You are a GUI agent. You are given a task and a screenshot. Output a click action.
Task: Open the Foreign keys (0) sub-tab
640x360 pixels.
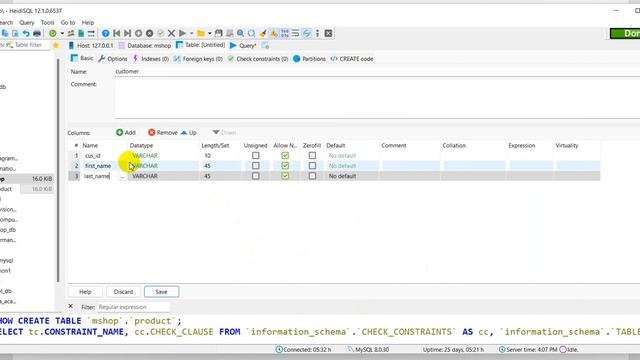click(198, 59)
